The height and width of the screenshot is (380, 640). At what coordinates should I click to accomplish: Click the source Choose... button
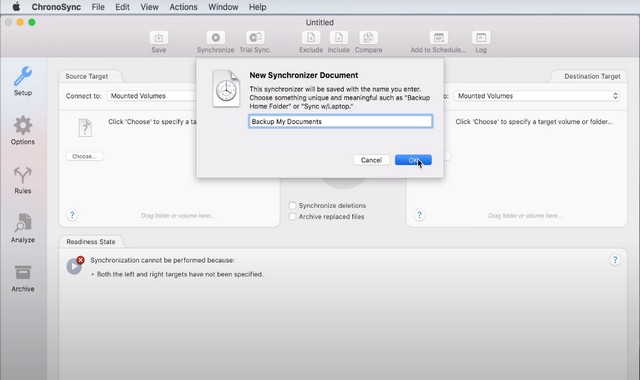(84, 156)
